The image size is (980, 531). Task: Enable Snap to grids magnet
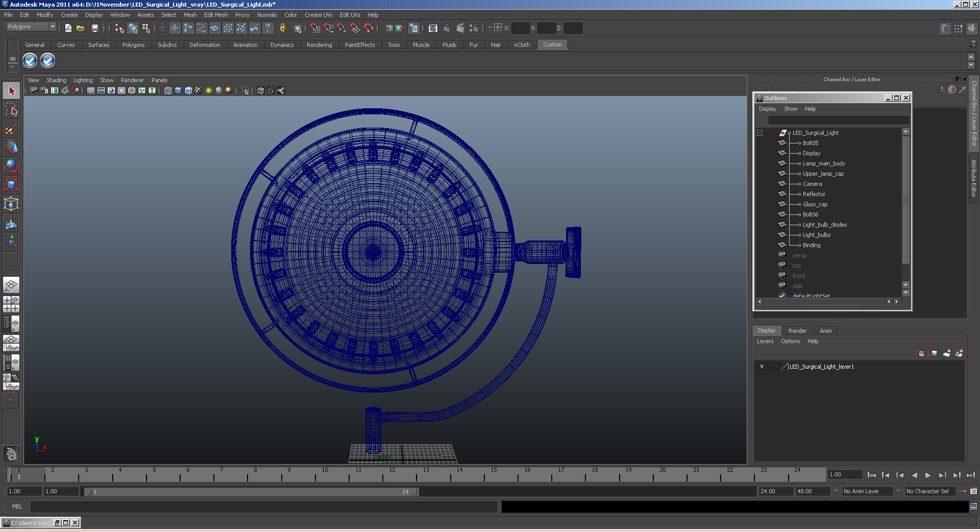(315, 28)
